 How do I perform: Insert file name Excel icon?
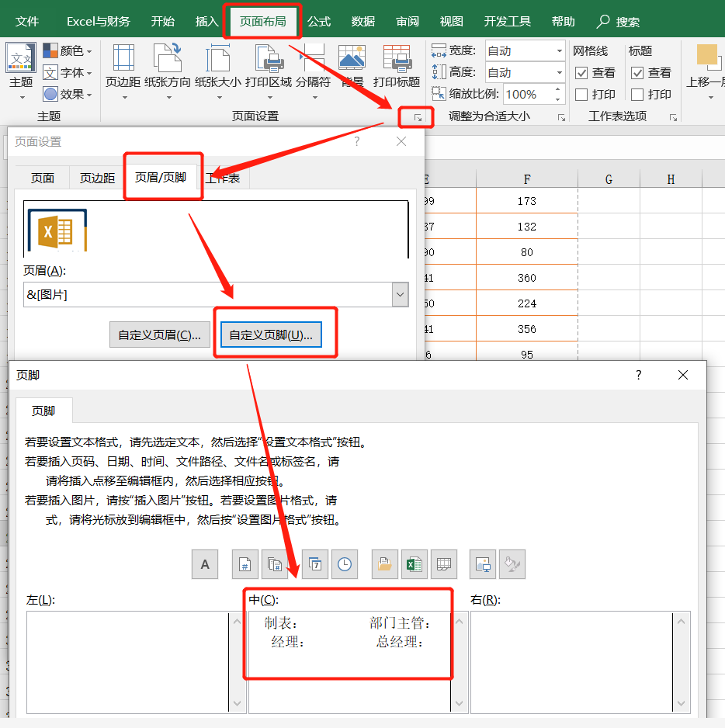point(415,564)
